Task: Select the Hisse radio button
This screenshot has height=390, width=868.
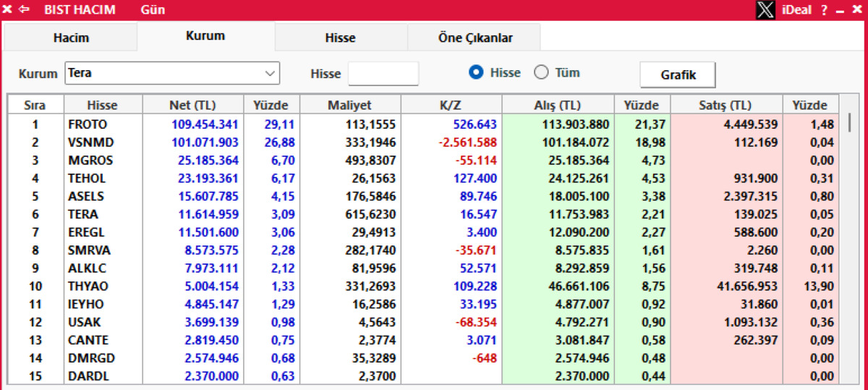Action: (x=476, y=72)
